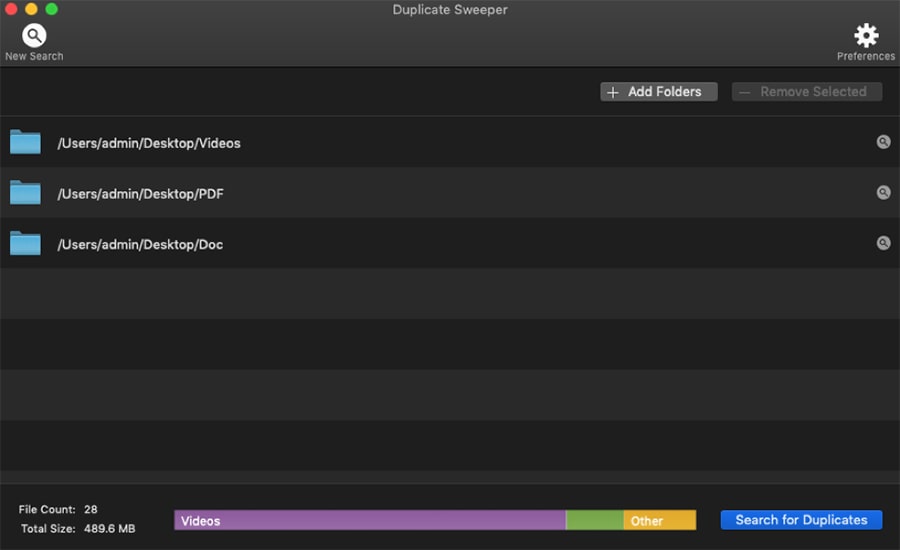Maximize the window with the green button
Viewport: 900px width, 550px height.
pos(51,9)
